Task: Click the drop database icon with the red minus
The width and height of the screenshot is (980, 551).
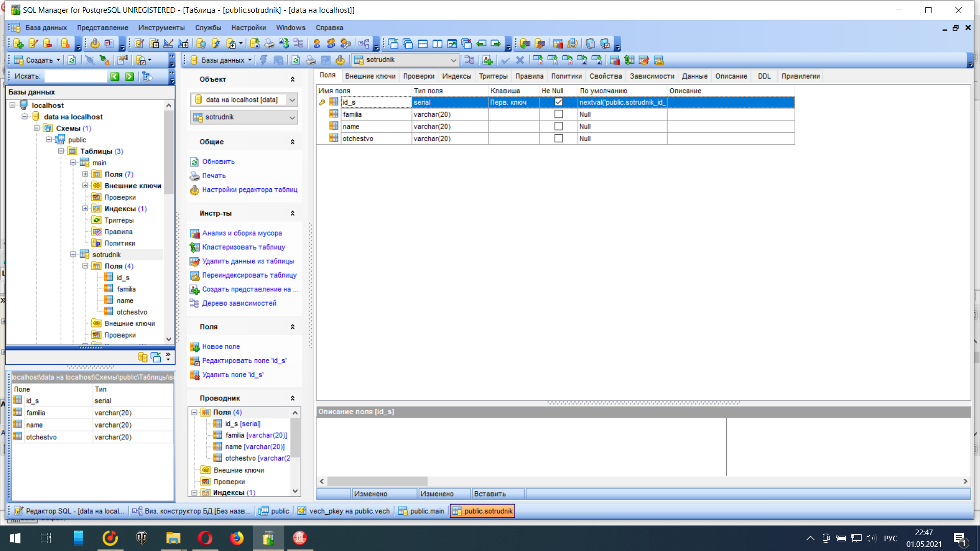Action: pos(48,44)
